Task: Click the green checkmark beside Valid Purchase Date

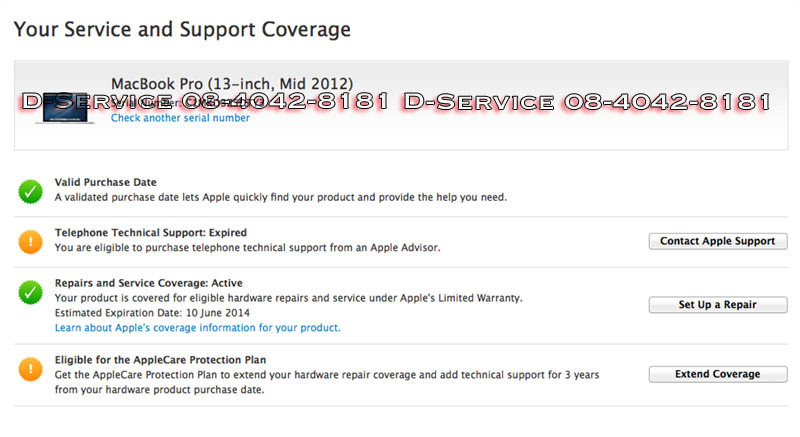Action: click(31, 190)
